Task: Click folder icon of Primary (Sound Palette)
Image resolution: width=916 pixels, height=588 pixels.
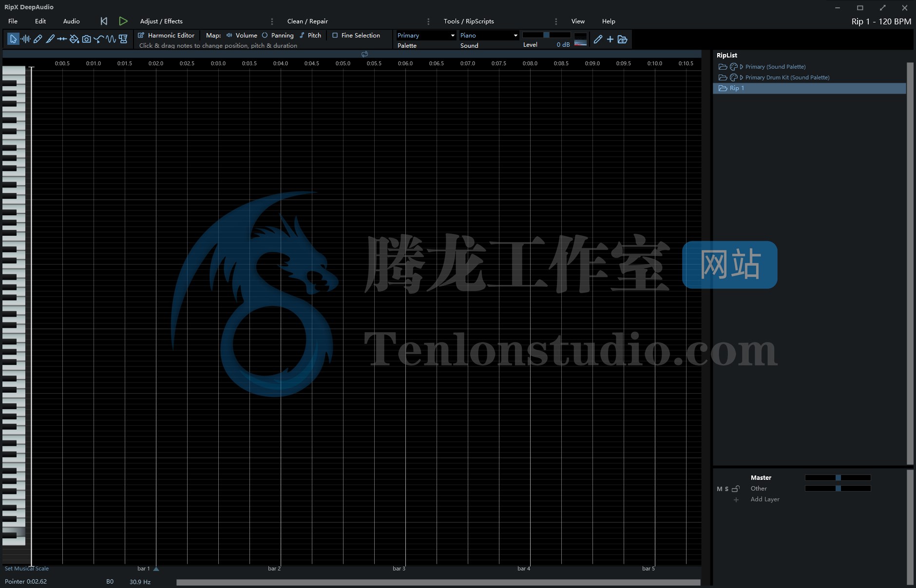Action: (723, 67)
